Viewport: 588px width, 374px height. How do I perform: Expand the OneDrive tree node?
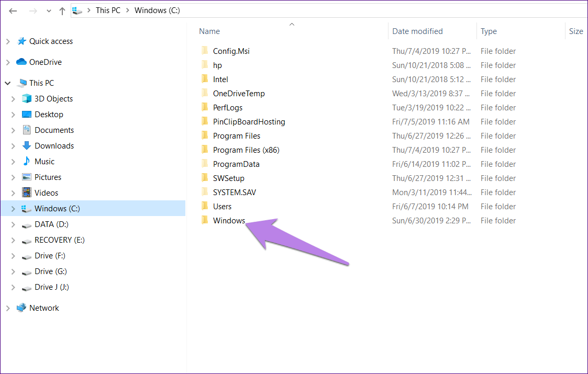(x=8, y=62)
